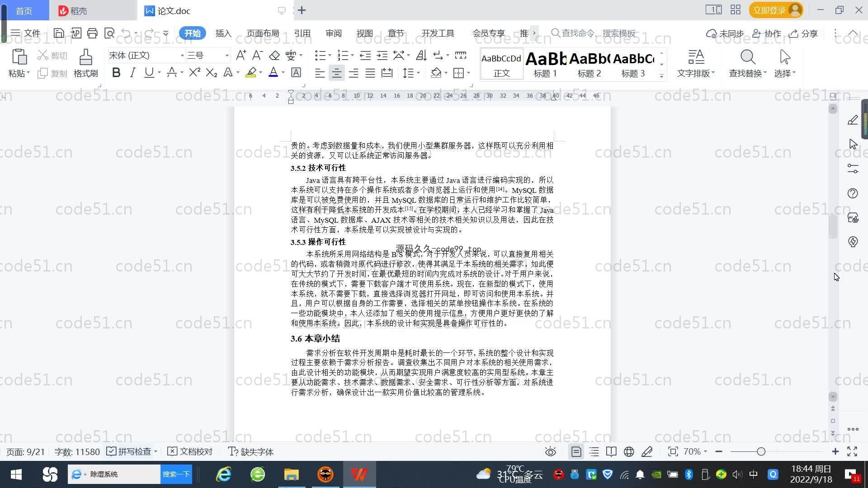Enter fullscreen view icon
The image size is (868, 488).
pos(852,451)
